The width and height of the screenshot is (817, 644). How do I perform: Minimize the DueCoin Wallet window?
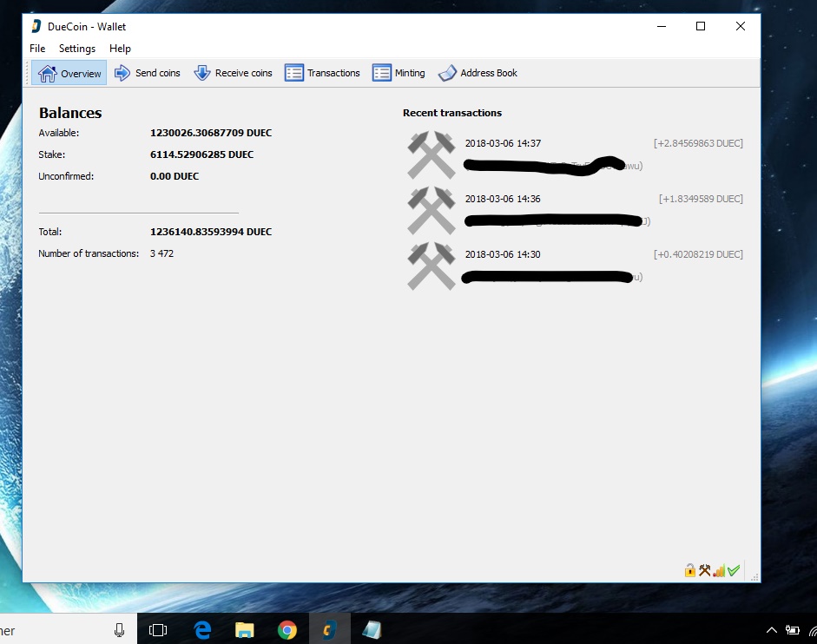[662, 27]
